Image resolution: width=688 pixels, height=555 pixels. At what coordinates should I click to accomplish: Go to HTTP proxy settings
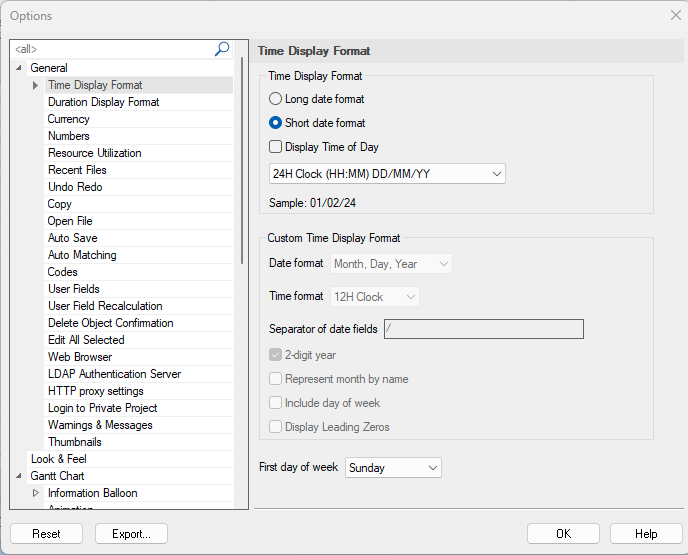click(96, 391)
